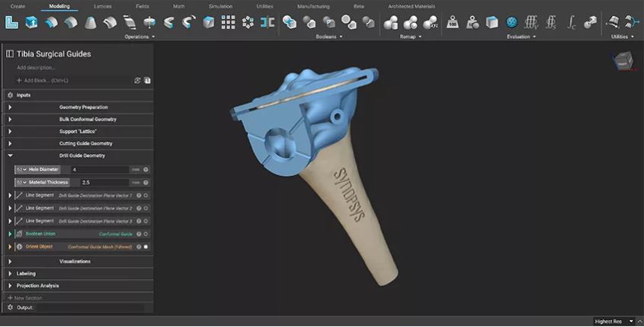Click info button on Hole Diameter row

[x=146, y=170]
